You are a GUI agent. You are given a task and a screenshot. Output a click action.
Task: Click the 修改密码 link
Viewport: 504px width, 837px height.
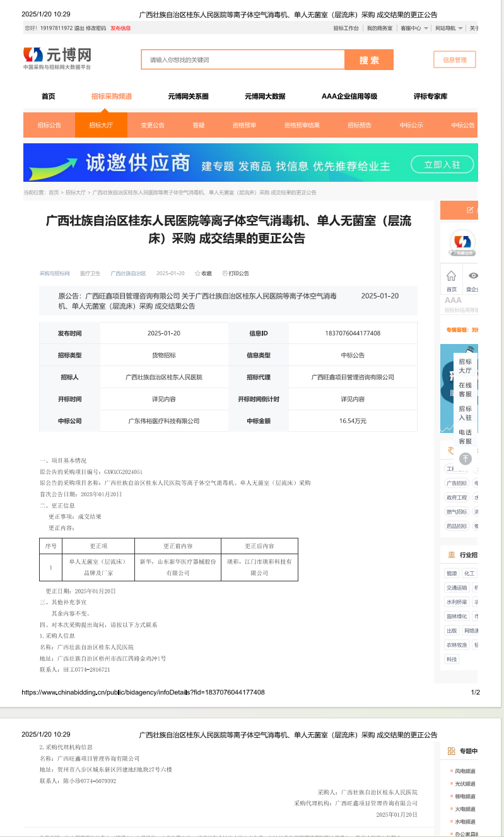click(x=96, y=28)
